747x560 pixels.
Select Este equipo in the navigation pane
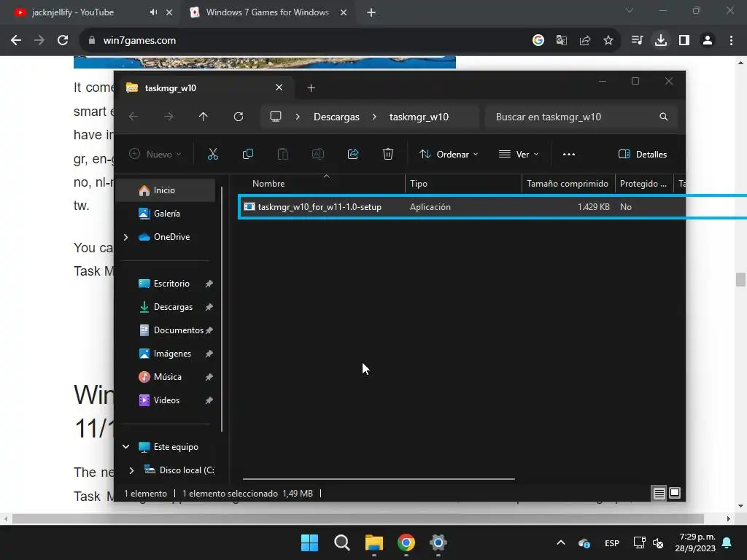(169, 447)
